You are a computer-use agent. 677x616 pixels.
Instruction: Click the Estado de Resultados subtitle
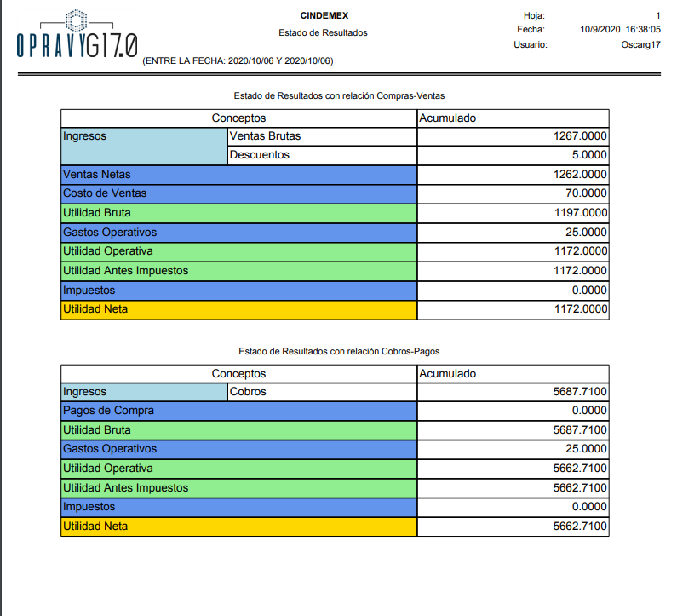(323, 33)
